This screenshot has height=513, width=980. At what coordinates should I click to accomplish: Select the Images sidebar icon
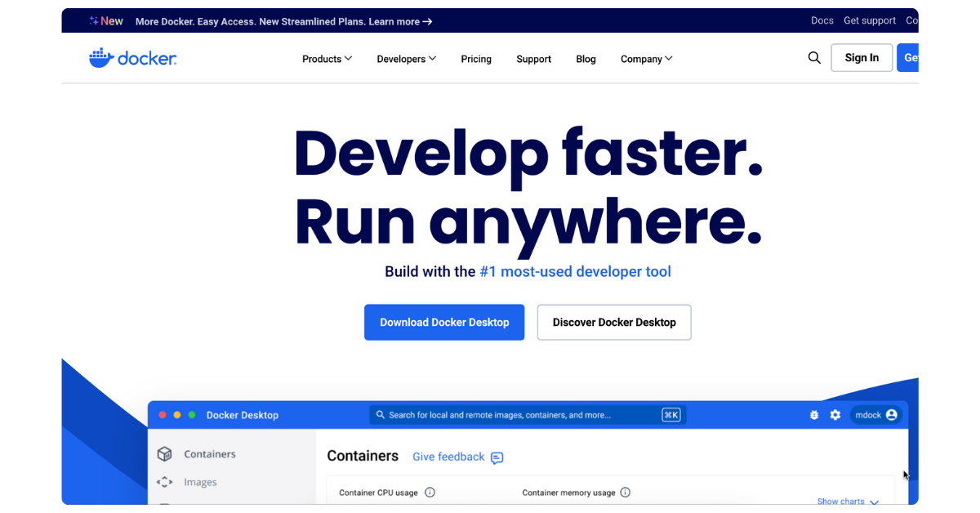[x=165, y=482]
